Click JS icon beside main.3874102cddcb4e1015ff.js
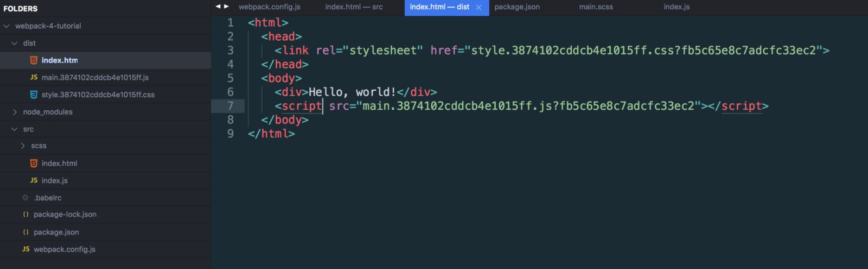 click(34, 77)
